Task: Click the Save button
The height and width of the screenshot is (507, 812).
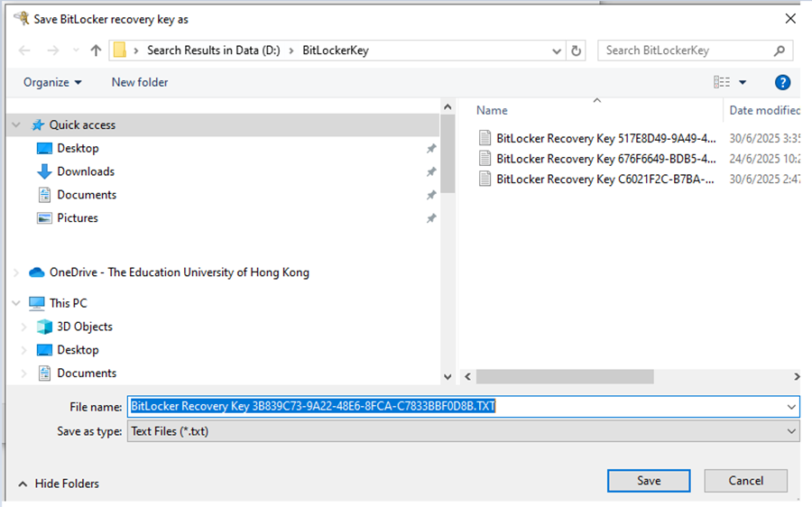Action: coord(649,481)
